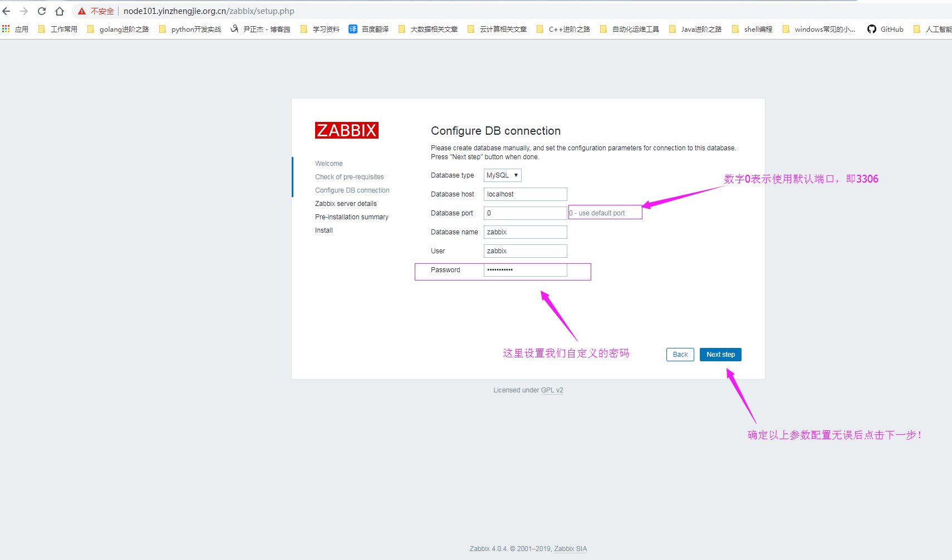The image size is (952, 560).
Task: Focus the Database name field
Action: pos(526,232)
